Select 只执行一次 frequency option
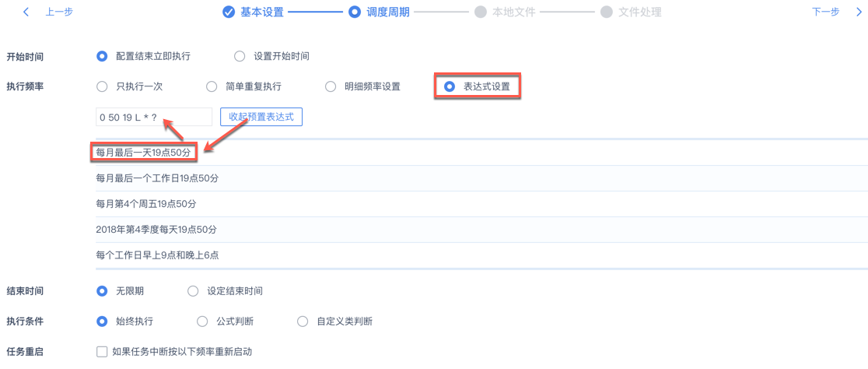Viewport: 868px width, 369px height. point(102,86)
